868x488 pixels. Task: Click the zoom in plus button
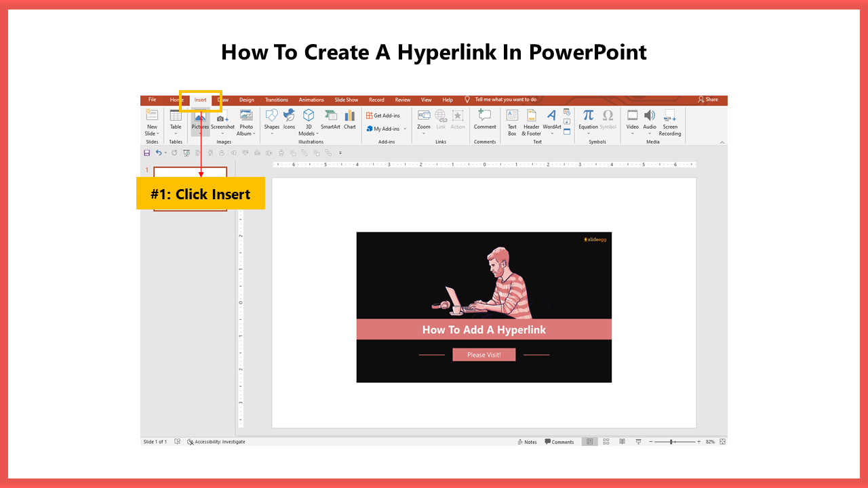(699, 442)
